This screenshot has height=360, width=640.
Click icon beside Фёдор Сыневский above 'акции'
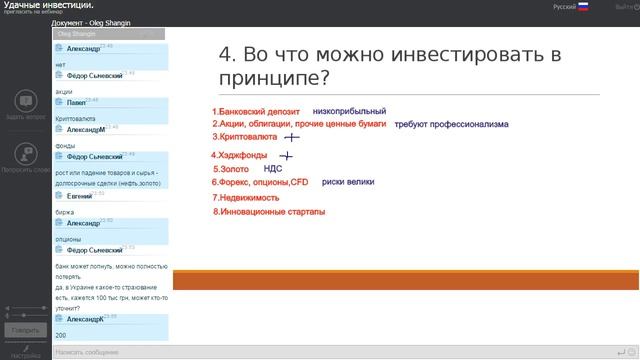click(x=59, y=75)
